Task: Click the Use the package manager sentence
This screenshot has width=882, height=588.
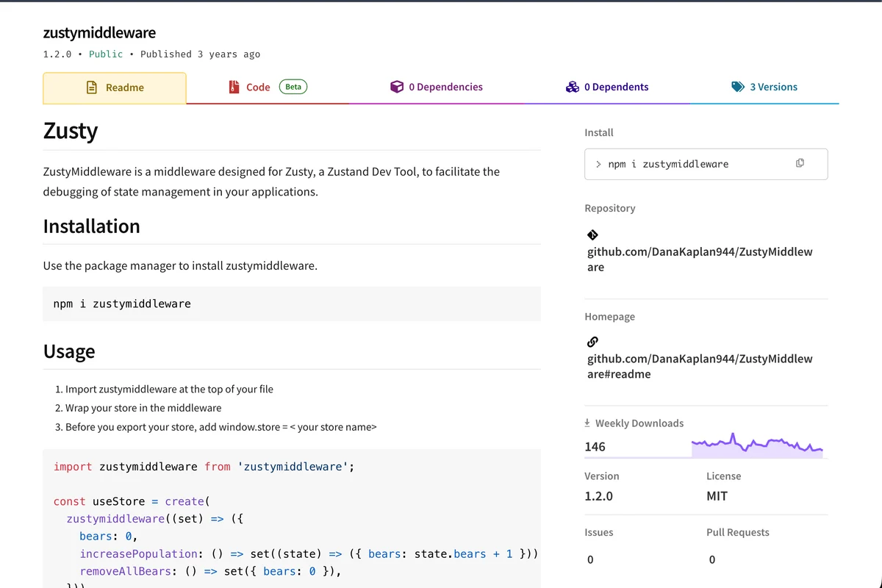Action: tap(180, 265)
